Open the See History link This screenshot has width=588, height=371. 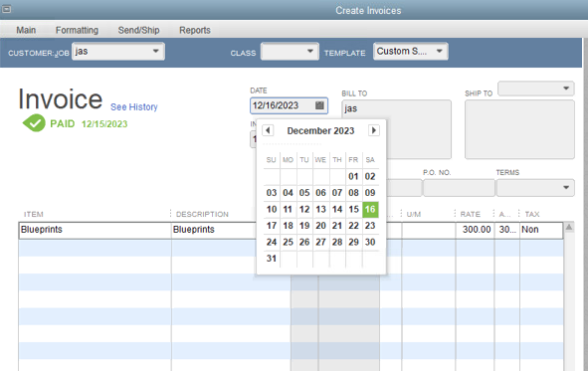134,106
